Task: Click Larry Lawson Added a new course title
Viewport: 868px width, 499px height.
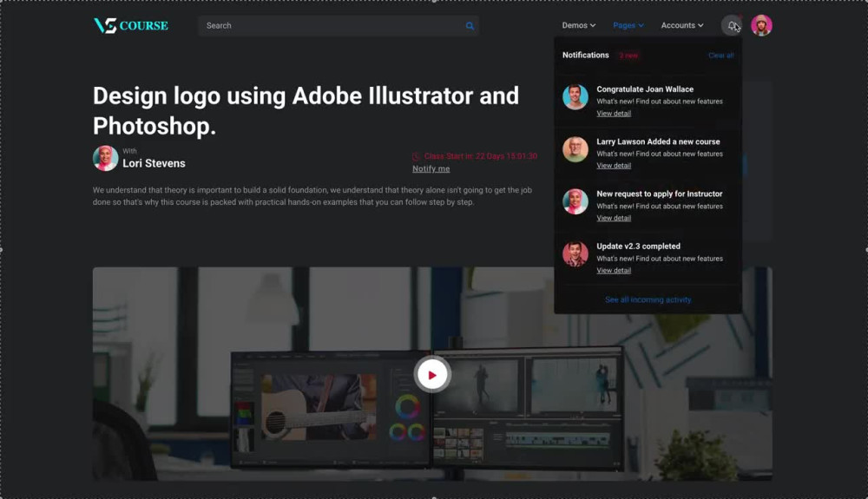Action: [x=658, y=141]
